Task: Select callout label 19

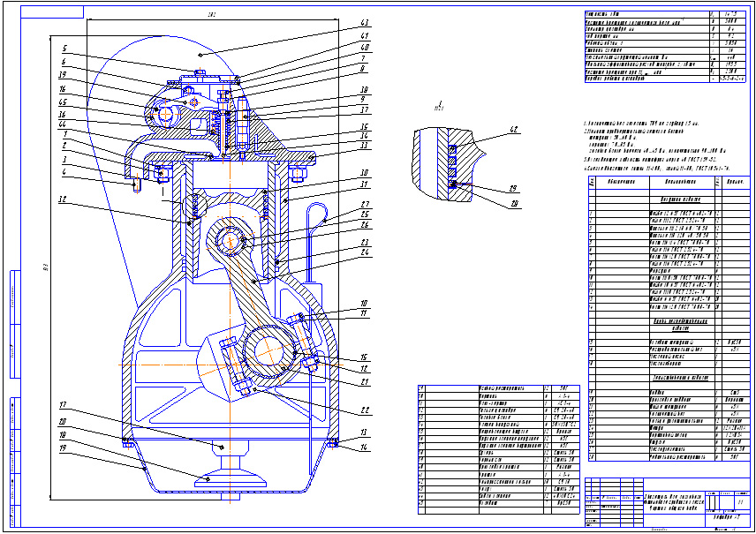Action: click(62, 448)
